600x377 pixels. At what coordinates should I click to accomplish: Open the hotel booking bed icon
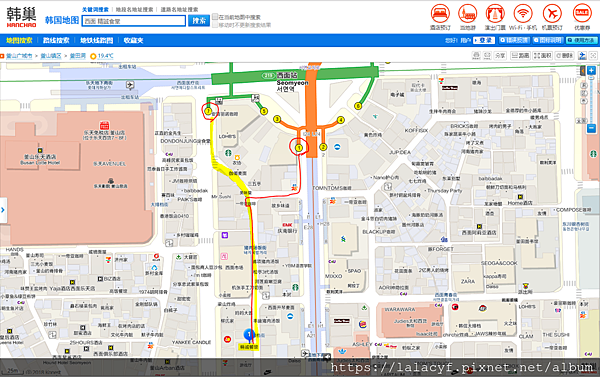click(x=440, y=13)
